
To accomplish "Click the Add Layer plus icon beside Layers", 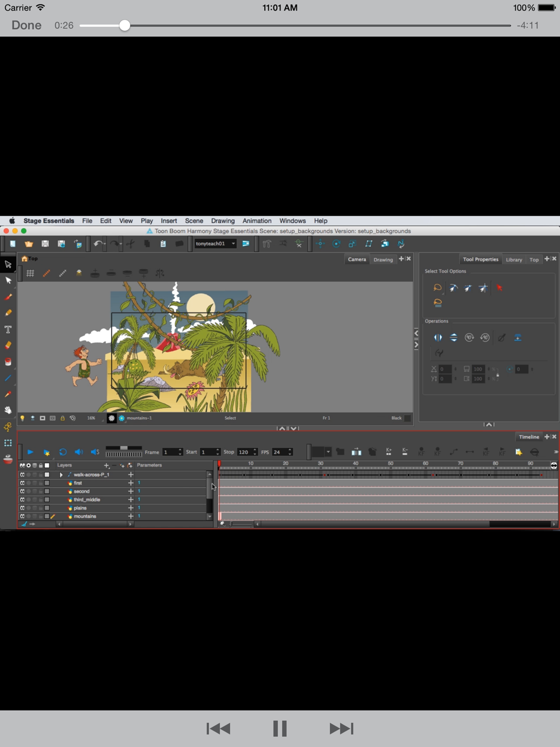I will 106,465.
